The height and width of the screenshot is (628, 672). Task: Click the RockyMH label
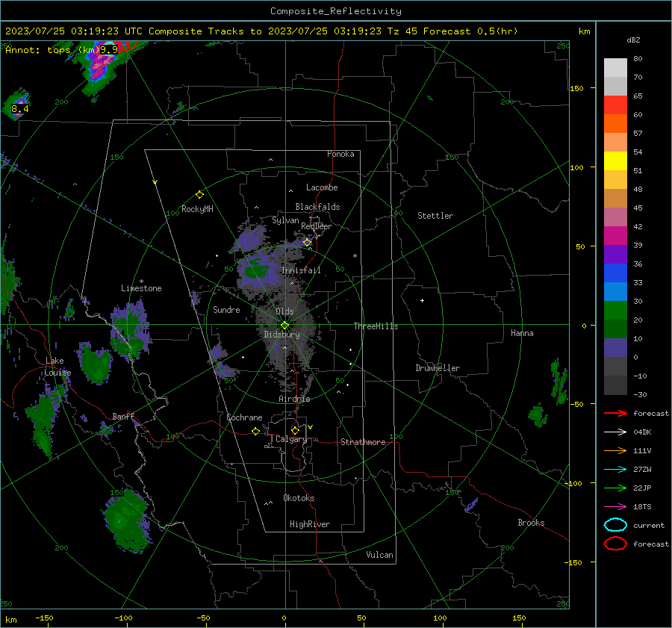tap(197, 209)
